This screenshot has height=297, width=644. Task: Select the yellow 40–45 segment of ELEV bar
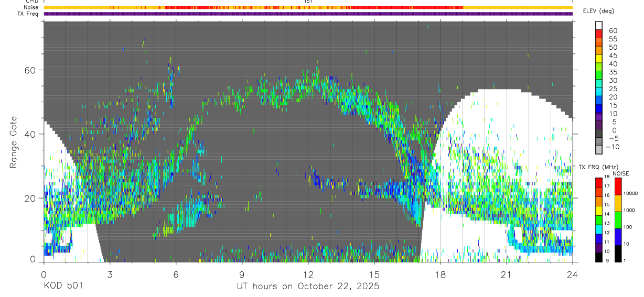599,58
